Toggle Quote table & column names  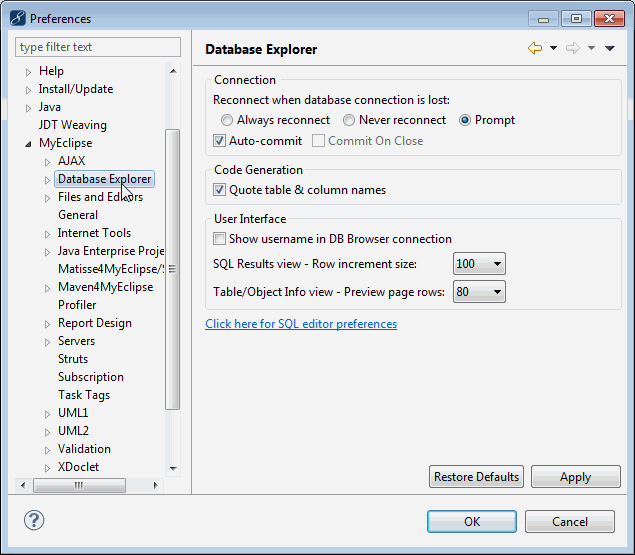click(220, 190)
